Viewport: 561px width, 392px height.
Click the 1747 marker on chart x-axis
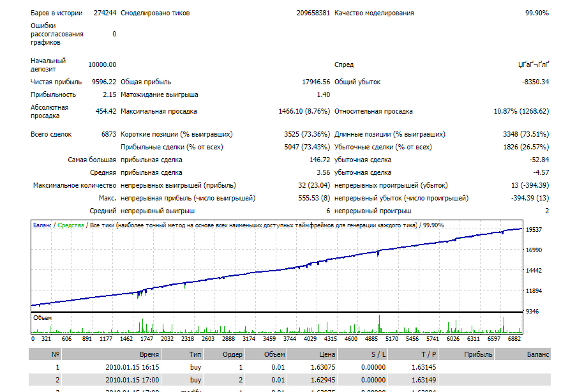pyautogui.click(x=146, y=338)
